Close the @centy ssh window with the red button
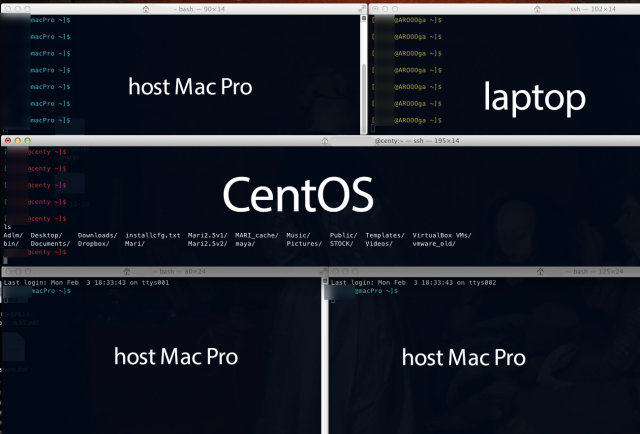Viewport: 640px width, 434px height. 8,140
